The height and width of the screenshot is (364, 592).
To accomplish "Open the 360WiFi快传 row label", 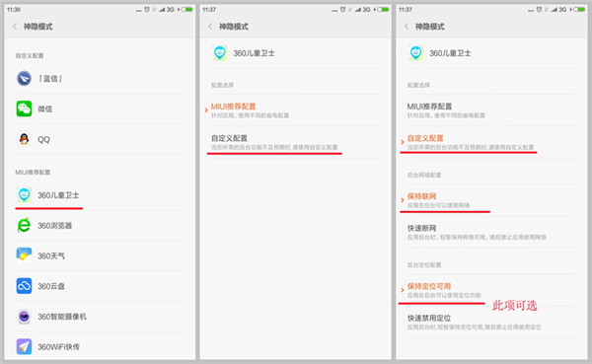I will click(58, 346).
